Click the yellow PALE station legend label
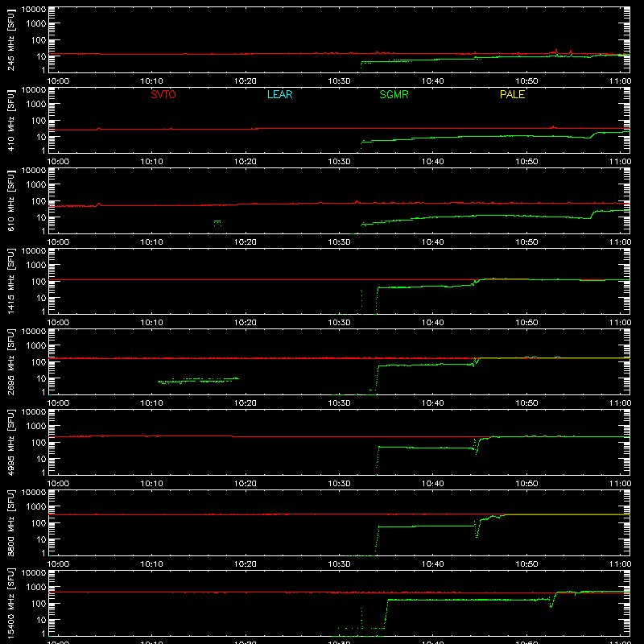644x644 pixels. click(x=512, y=94)
